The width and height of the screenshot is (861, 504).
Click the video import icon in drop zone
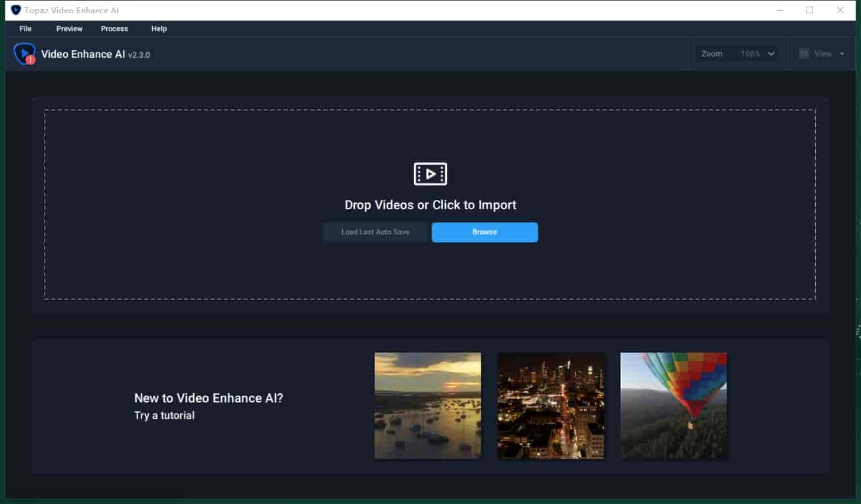(x=430, y=174)
